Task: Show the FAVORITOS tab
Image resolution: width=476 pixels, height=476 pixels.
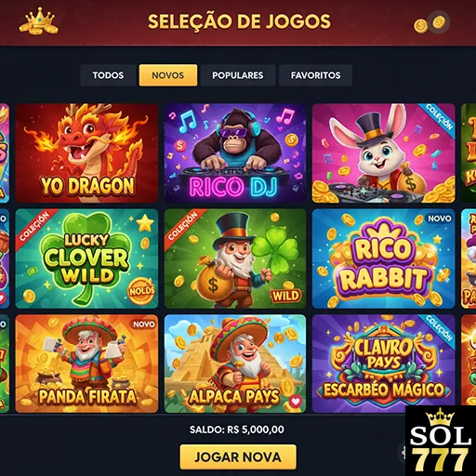Action: [315, 75]
